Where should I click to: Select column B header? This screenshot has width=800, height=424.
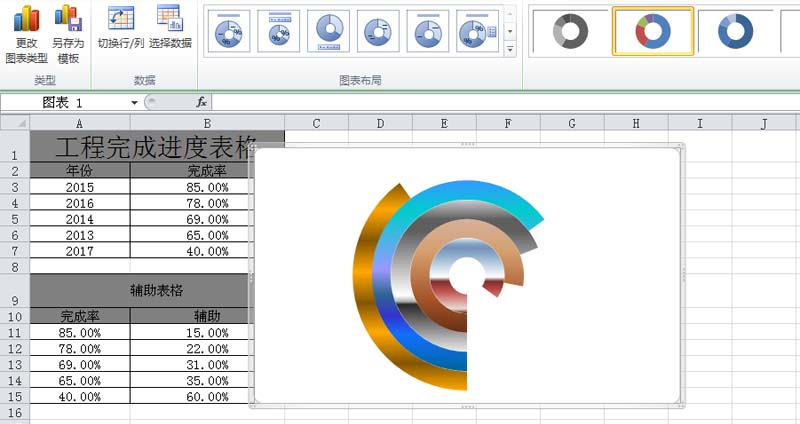207,123
